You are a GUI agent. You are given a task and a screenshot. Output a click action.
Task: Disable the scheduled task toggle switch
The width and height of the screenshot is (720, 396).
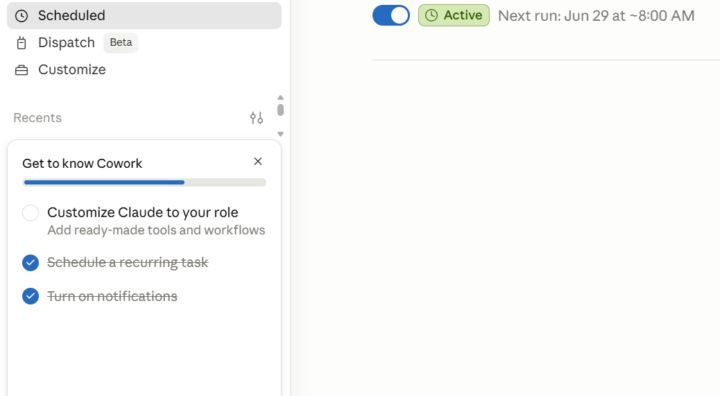click(391, 16)
